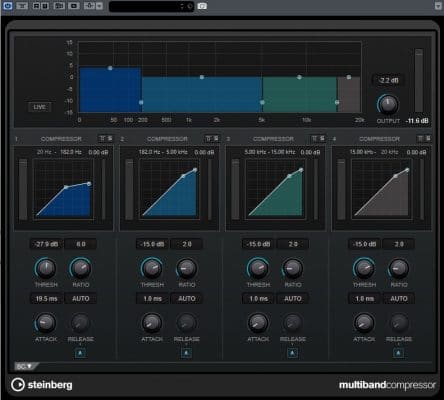
Task: Click band 1 AUTO release value field
Action: coord(81,299)
